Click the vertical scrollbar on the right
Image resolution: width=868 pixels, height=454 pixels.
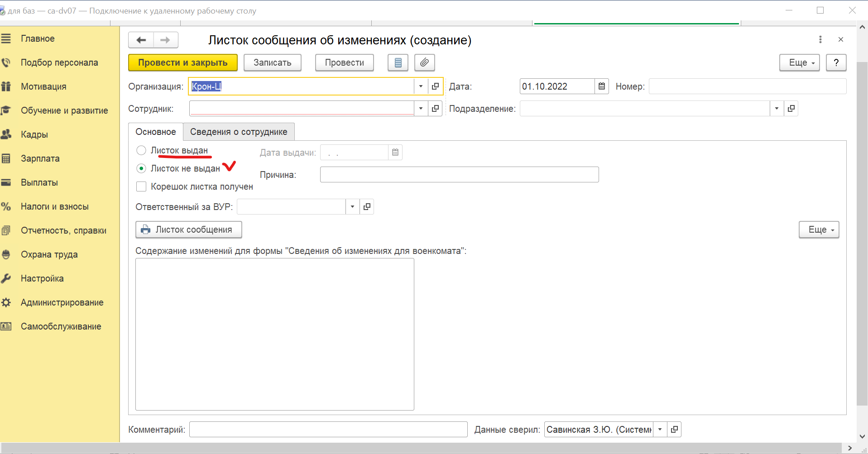[x=862, y=226]
